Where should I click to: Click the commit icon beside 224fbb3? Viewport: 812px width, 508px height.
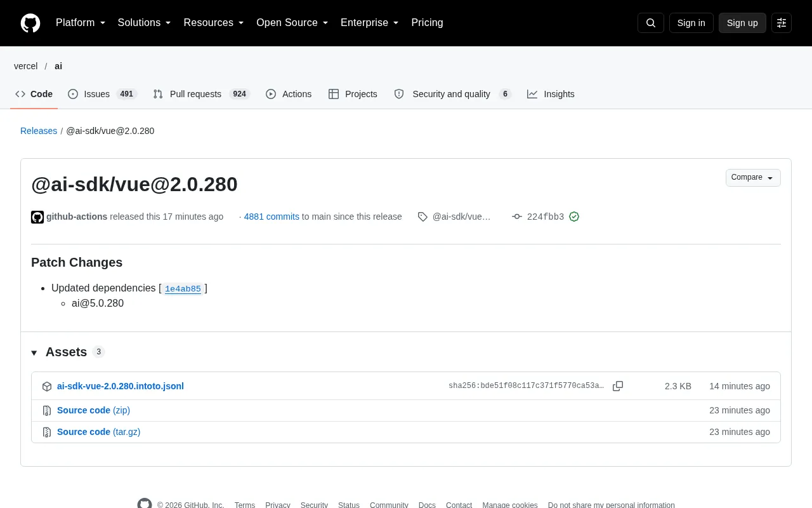point(517,217)
